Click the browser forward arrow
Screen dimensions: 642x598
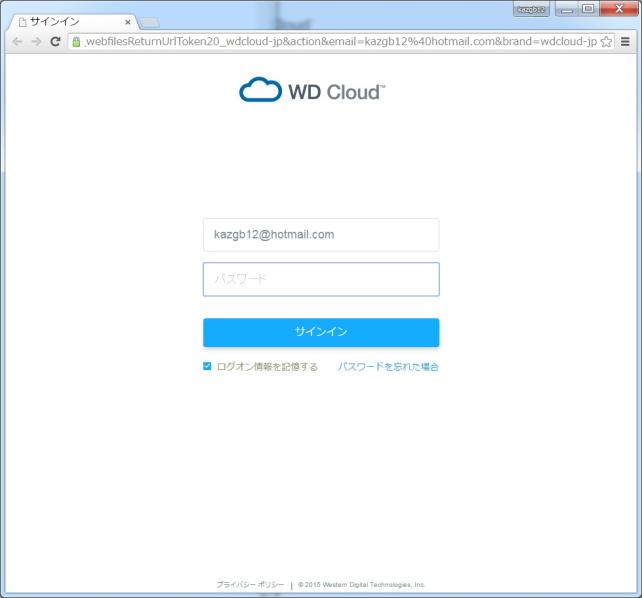(36, 42)
